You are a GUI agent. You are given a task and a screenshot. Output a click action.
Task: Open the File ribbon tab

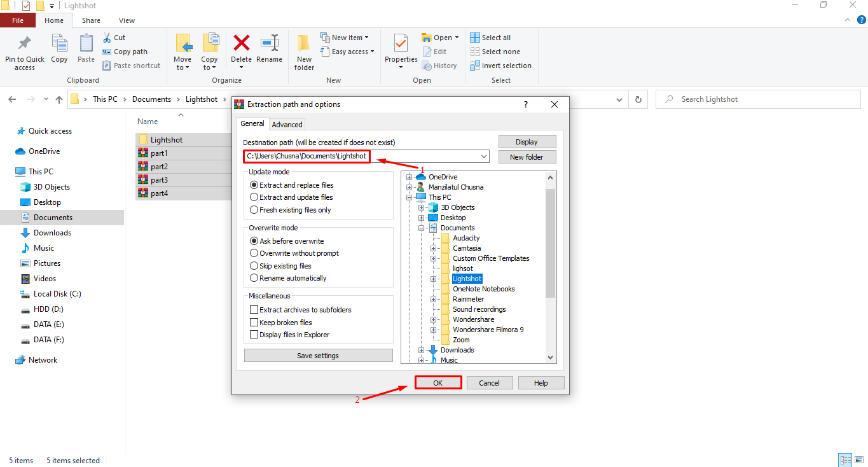coord(18,20)
